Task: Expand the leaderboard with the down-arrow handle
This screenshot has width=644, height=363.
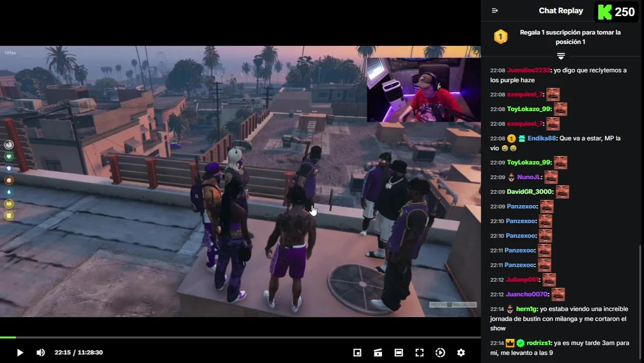Action: coord(561,55)
